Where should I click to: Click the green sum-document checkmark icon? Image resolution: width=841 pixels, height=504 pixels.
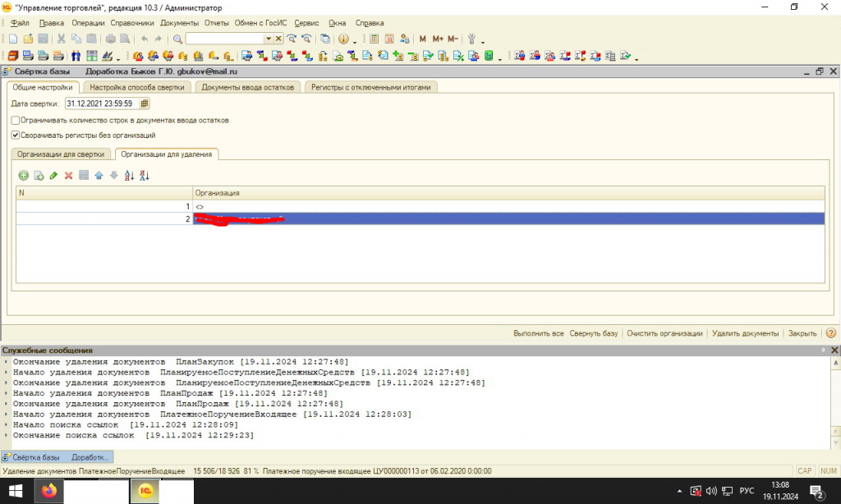click(x=625, y=56)
